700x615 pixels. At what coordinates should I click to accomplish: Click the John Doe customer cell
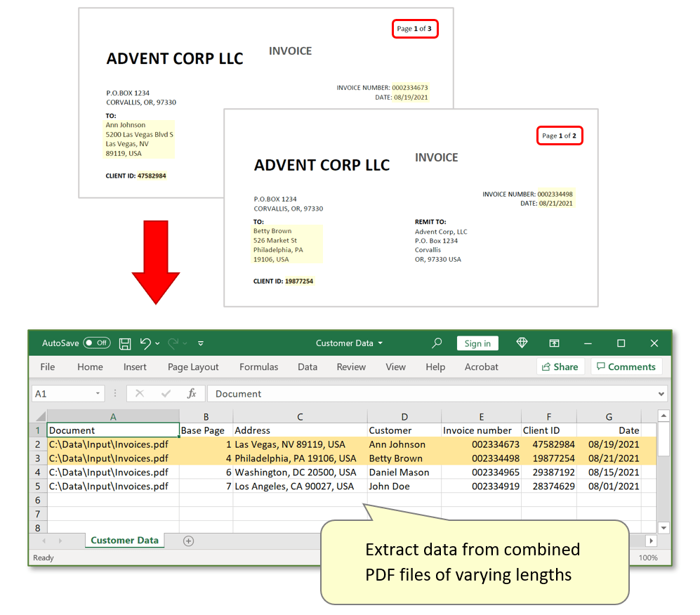[x=404, y=486]
